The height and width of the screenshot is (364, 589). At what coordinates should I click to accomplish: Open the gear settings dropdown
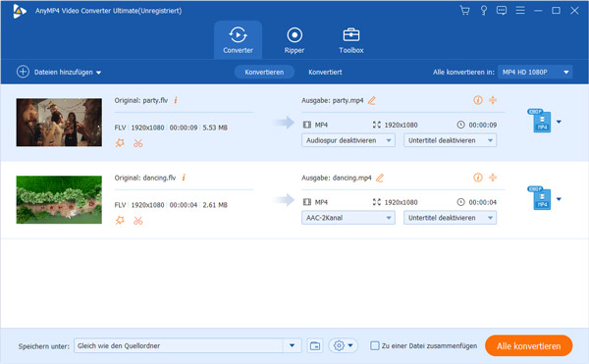[344, 345]
